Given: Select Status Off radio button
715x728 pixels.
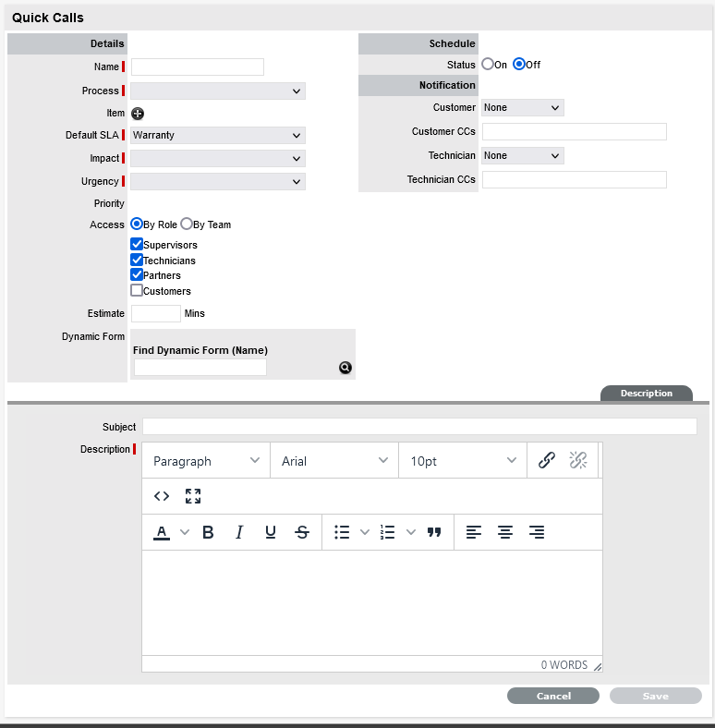Looking at the screenshot, I should (x=519, y=64).
